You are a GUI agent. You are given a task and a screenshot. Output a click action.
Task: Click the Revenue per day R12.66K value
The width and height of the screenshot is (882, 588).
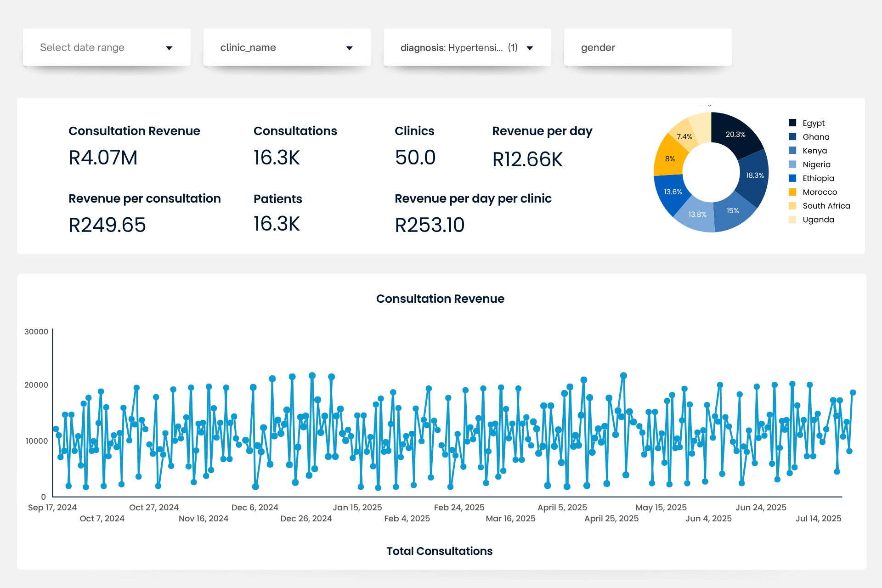[527, 159]
